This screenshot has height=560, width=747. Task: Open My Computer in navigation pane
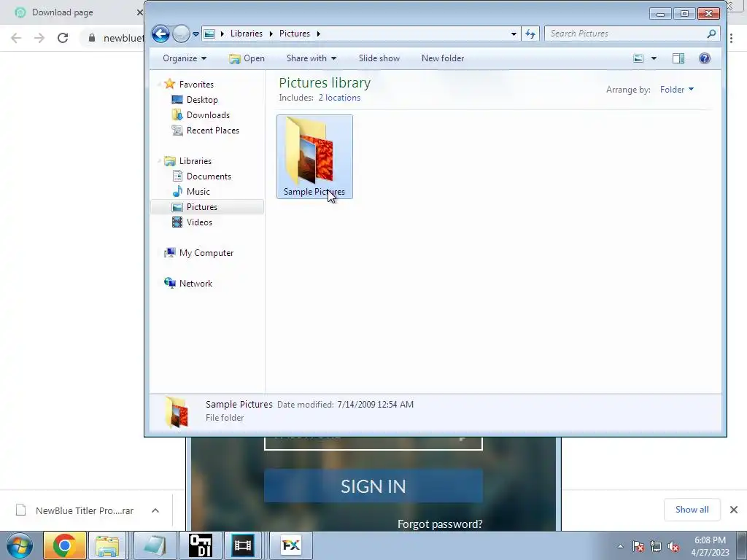(x=206, y=253)
